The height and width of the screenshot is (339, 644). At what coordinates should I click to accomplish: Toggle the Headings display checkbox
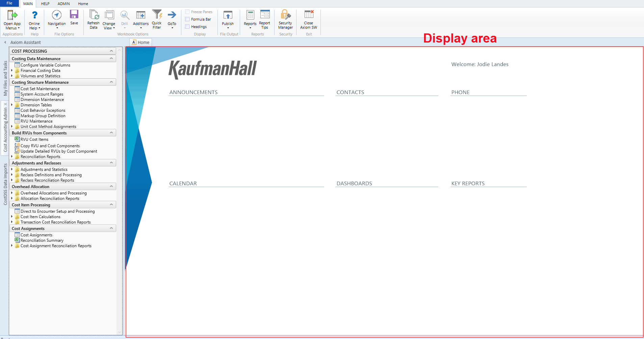coord(187,27)
